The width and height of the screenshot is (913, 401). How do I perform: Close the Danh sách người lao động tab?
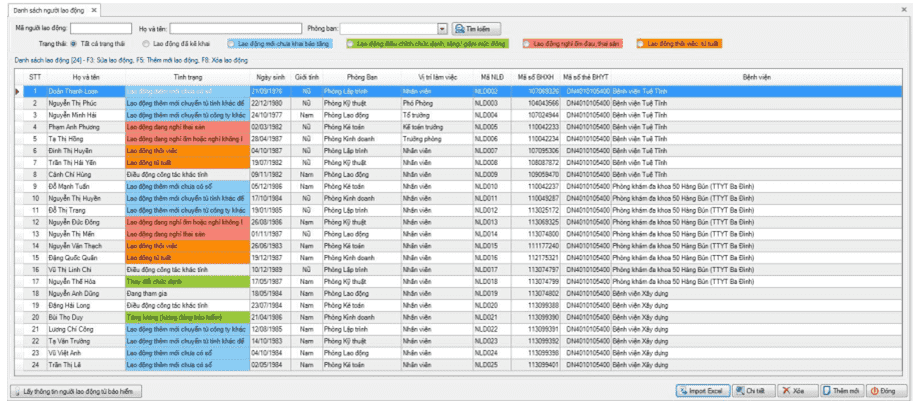[94, 9]
